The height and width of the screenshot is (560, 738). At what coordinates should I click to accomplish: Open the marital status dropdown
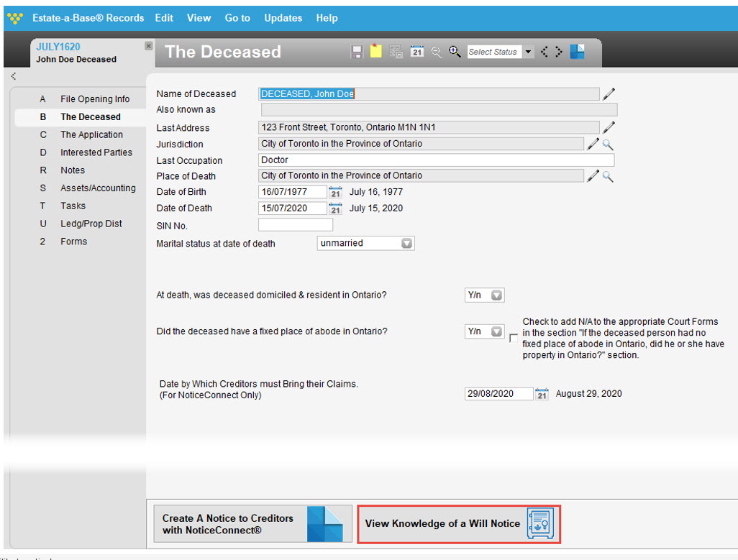pos(406,243)
